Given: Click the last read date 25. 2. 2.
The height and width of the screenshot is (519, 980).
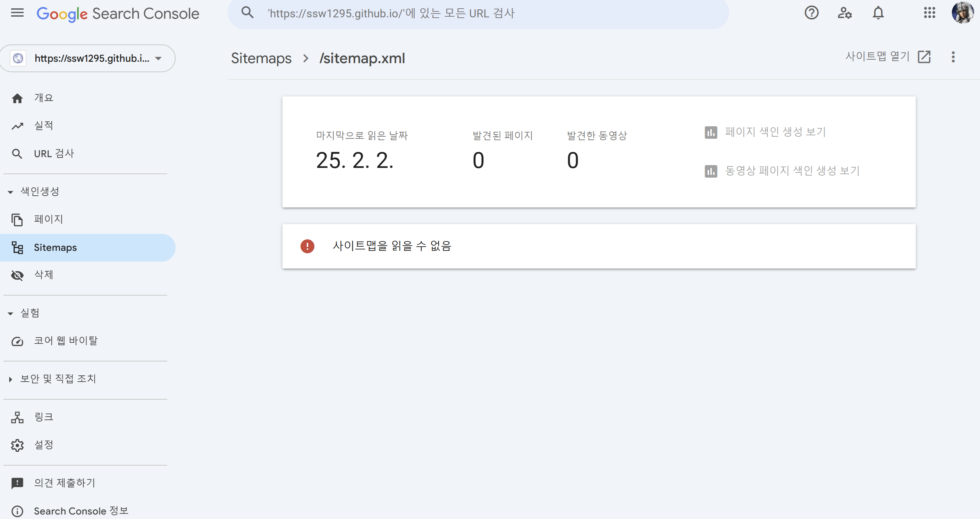Looking at the screenshot, I should pyautogui.click(x=354, y=160).
